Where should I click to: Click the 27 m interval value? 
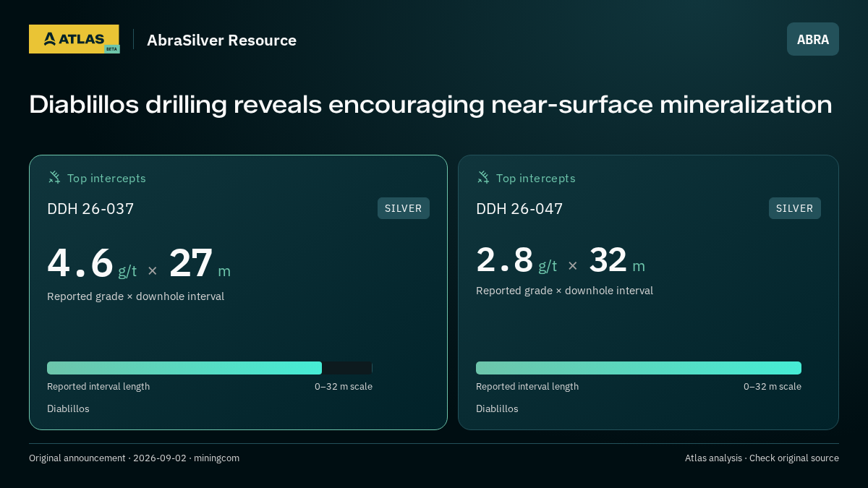200,263
